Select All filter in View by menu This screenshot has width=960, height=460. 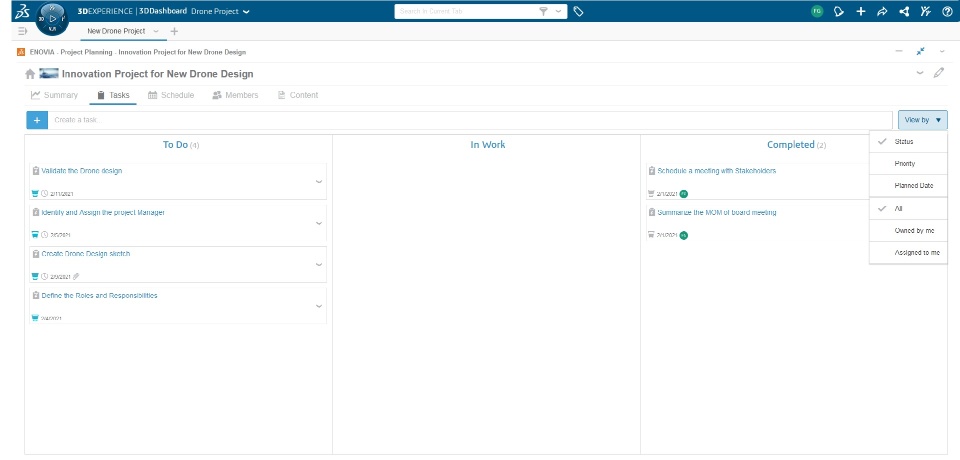click(x=908, y=208)
